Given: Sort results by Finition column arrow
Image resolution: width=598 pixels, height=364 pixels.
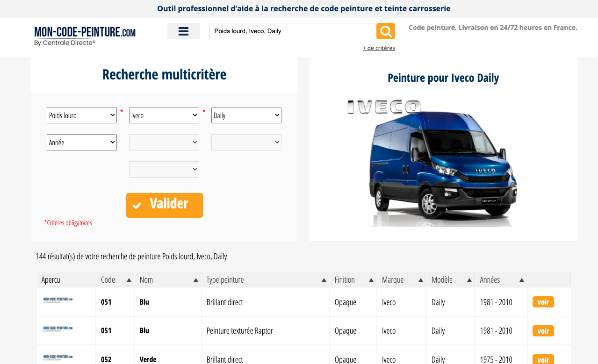Looking at the screenshot, I should pyautogui.click(x=371, y=280).
